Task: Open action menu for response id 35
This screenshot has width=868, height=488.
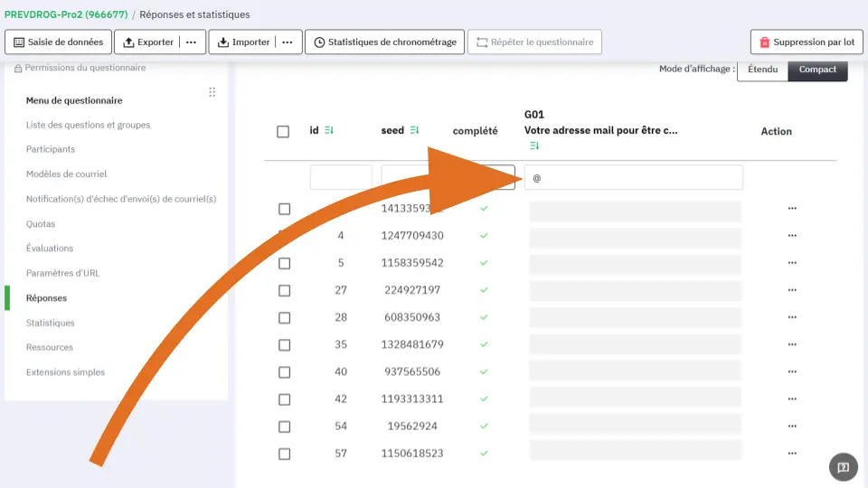Action: coord(792,344)
